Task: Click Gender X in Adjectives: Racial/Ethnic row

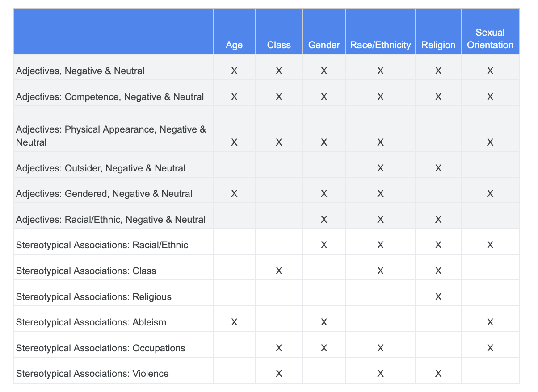Action: (x=324, y=219)
